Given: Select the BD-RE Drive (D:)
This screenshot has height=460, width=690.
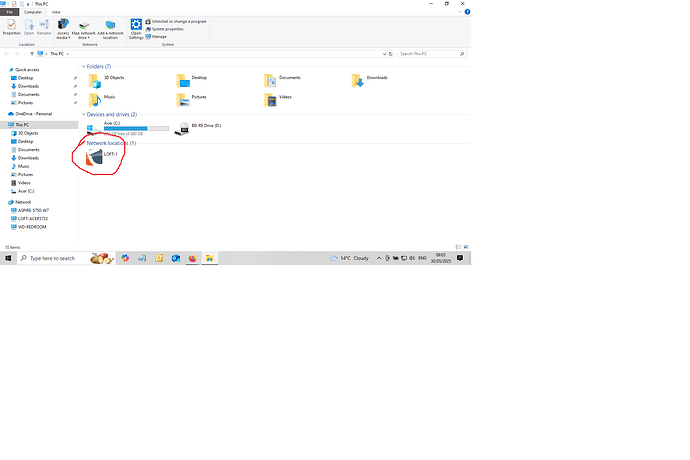Looking at the screenshot, I should 198,129.
